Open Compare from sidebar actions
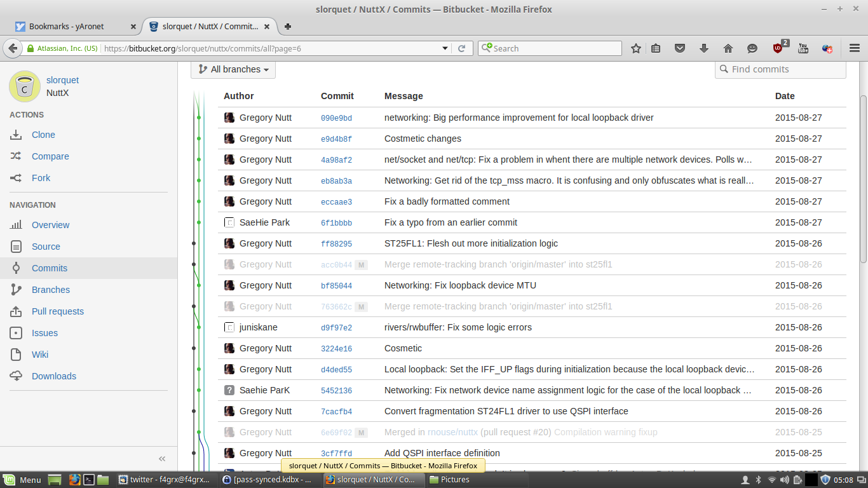The width and height of the screenshot is (868, 488). (x=50, y=156)
